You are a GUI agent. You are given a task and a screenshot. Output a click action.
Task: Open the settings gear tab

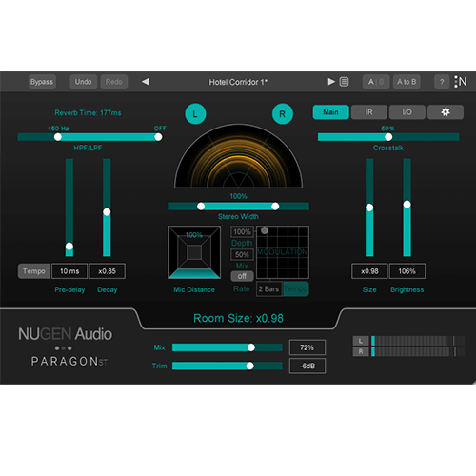(x=446, y=112)
